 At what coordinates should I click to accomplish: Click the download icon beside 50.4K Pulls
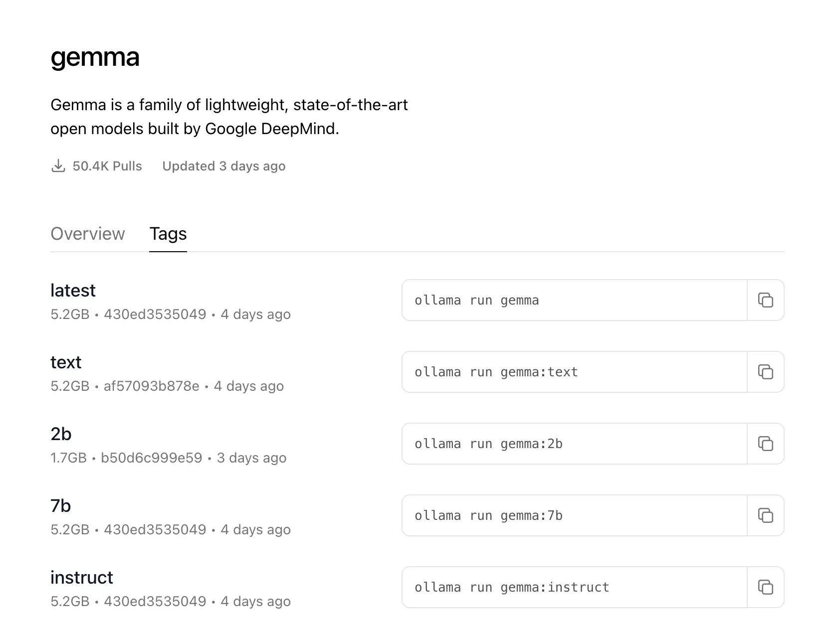[58, 166]
